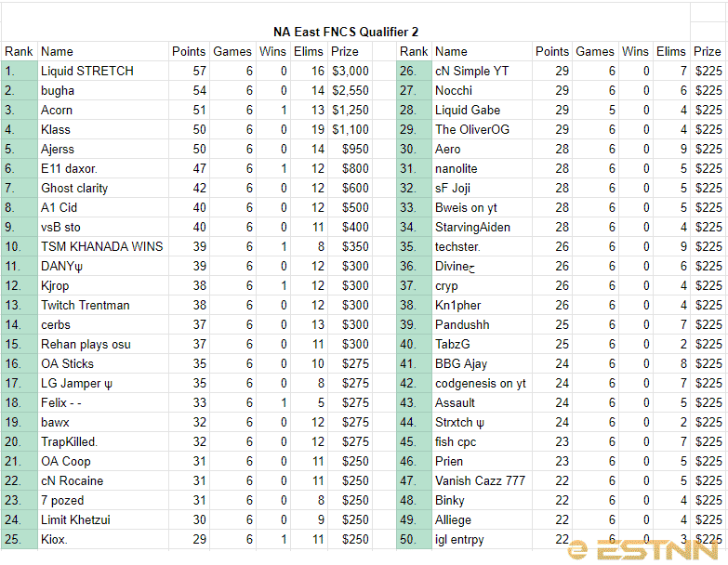Click the $400 prize cell
The image size is (728, 565).
pyautogui.click(x=351, y=227)
